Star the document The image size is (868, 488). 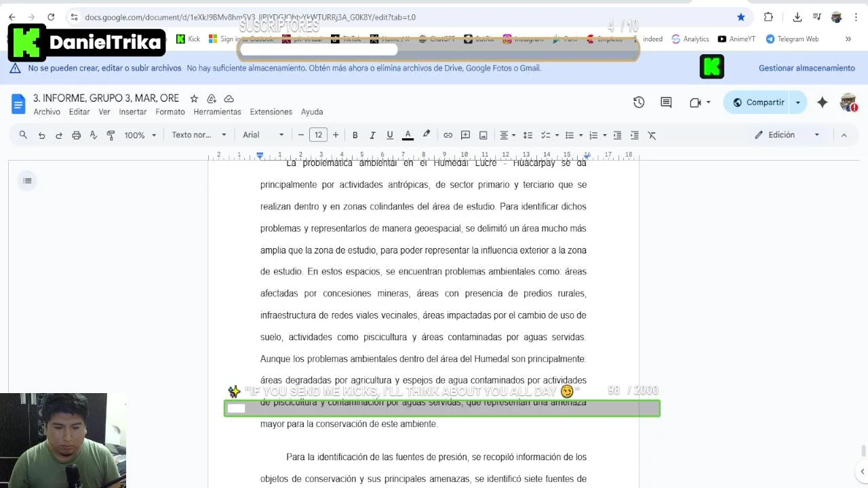(x=194, y=98)
